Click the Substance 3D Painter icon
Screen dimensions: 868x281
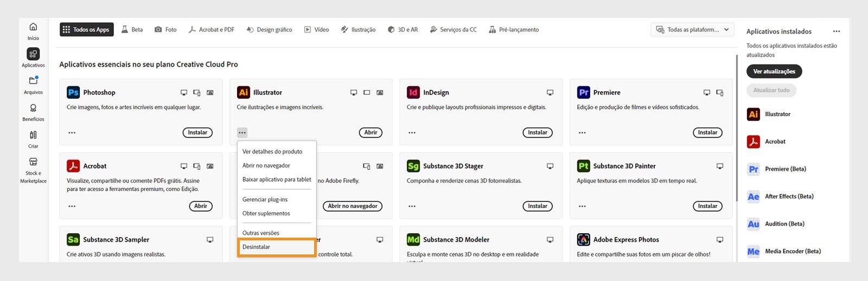tap(584, 166)
